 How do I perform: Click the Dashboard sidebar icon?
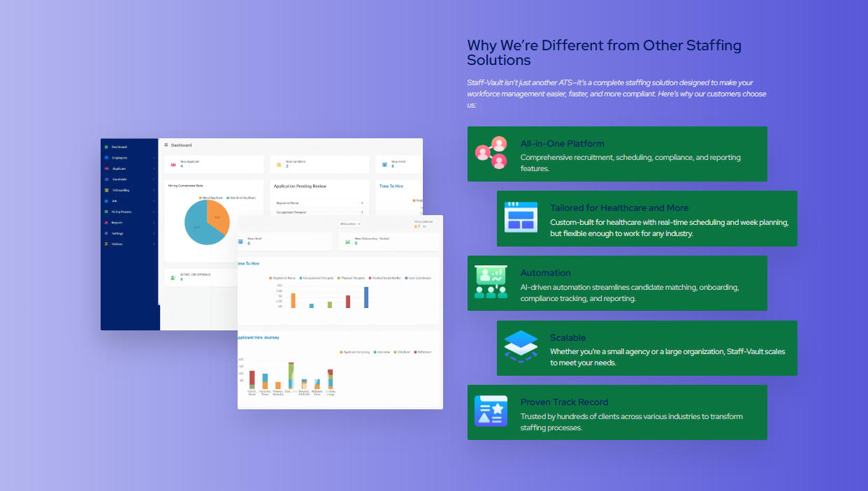coord(106,147)
